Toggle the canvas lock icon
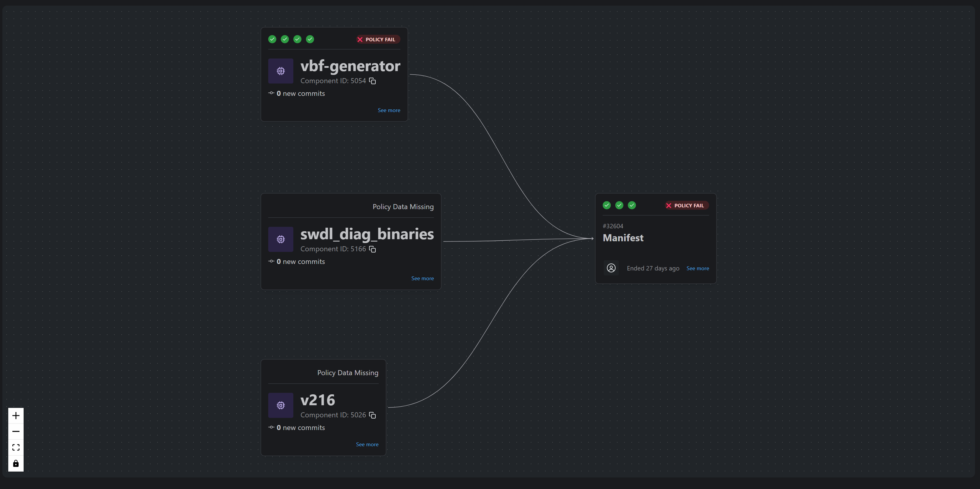 (16, 464)
